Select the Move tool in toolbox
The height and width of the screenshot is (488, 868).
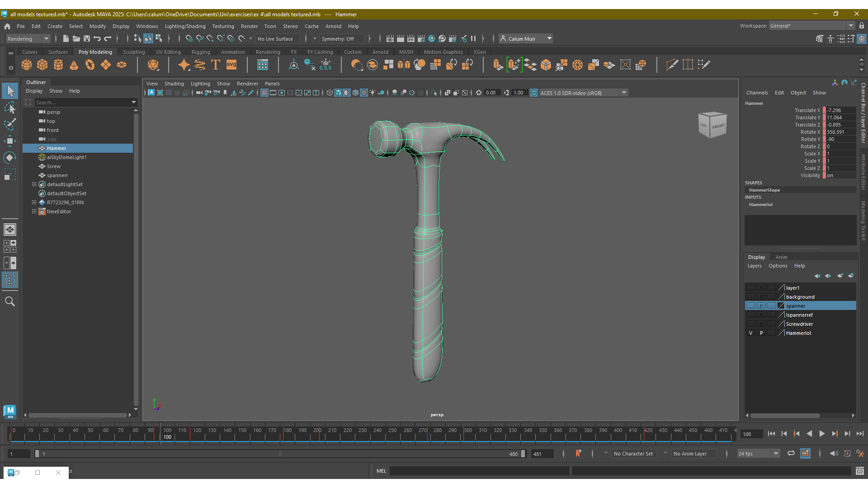tap(10, 141)
